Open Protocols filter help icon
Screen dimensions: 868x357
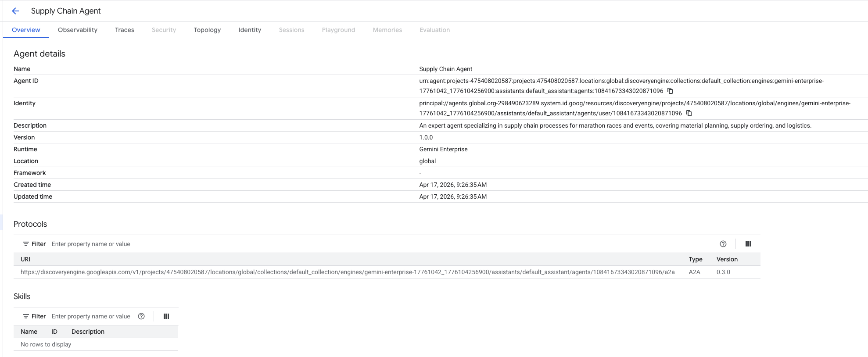point(723,244)
